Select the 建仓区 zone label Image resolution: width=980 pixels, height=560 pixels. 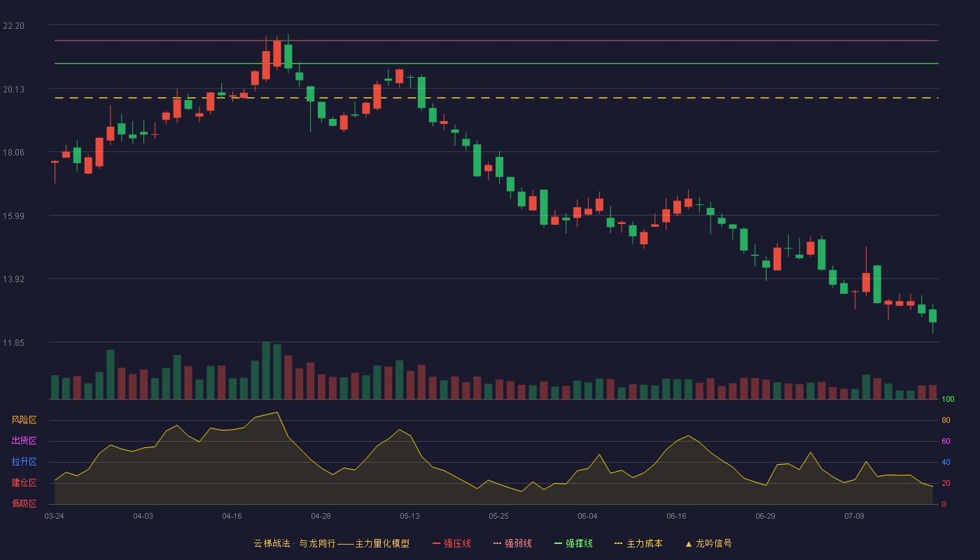[x=24, y=483]
